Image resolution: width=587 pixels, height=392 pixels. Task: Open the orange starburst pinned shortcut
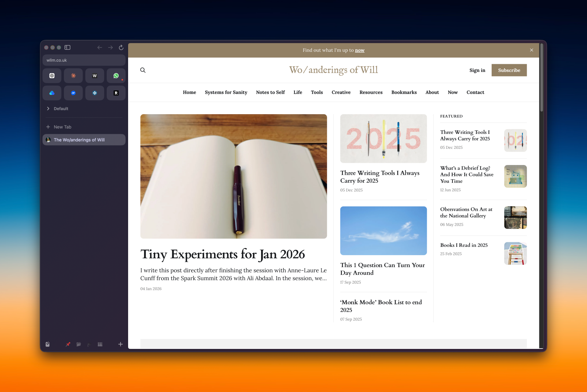click(73, 76)
